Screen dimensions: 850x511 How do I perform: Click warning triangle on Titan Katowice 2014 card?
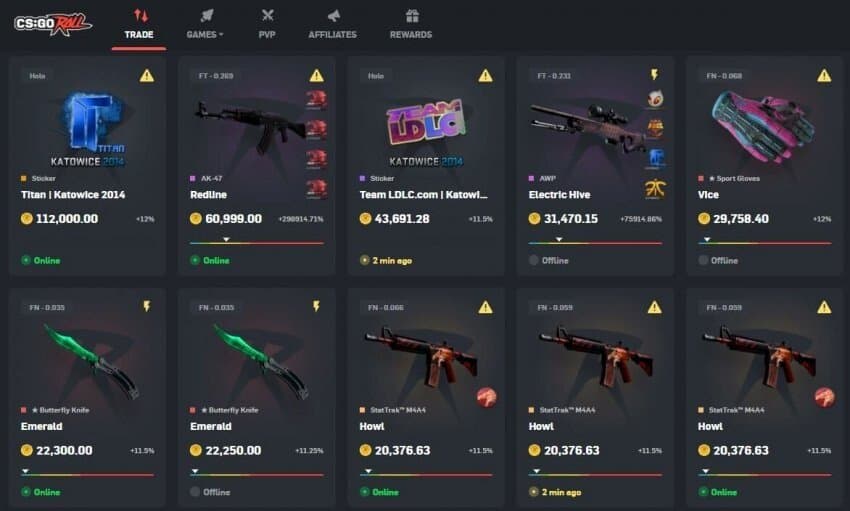coord(146,75)
